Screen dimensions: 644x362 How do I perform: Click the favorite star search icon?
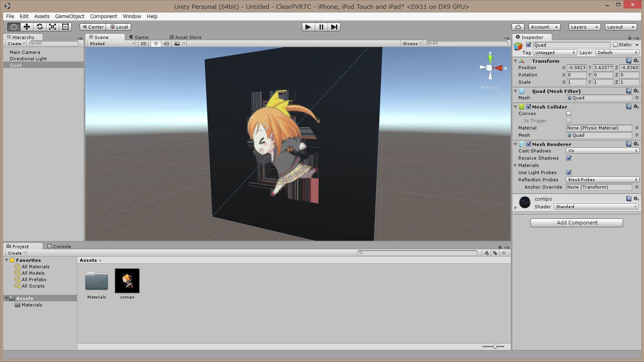click(504, 253)
